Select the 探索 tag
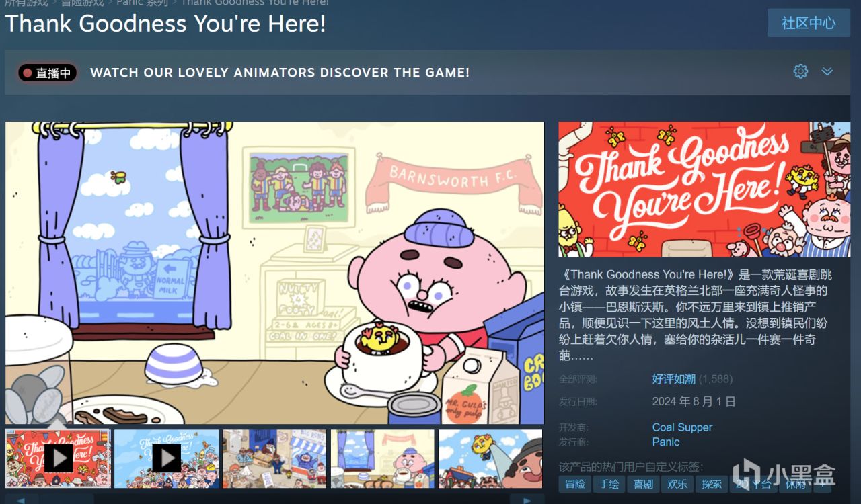The image size is (861, 504). coord(712,484)
